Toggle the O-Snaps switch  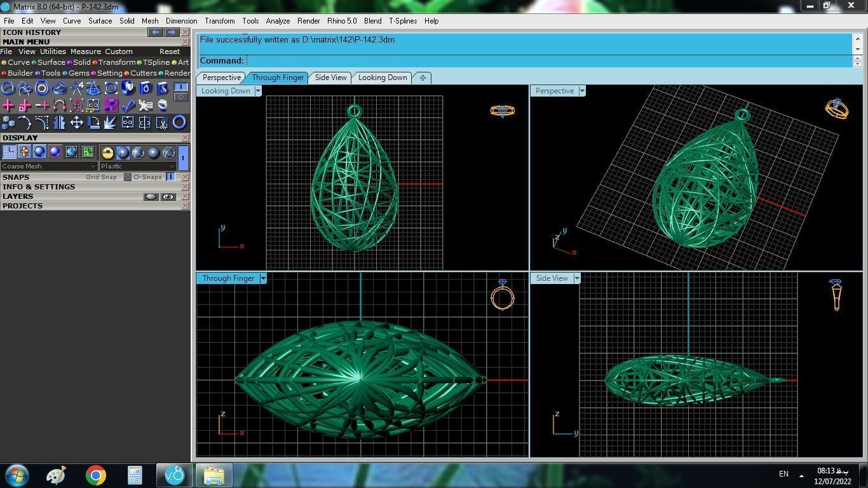(170, 177)
